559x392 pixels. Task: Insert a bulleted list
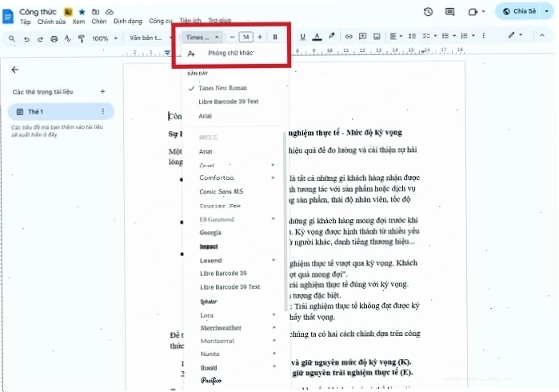(445, 36)
